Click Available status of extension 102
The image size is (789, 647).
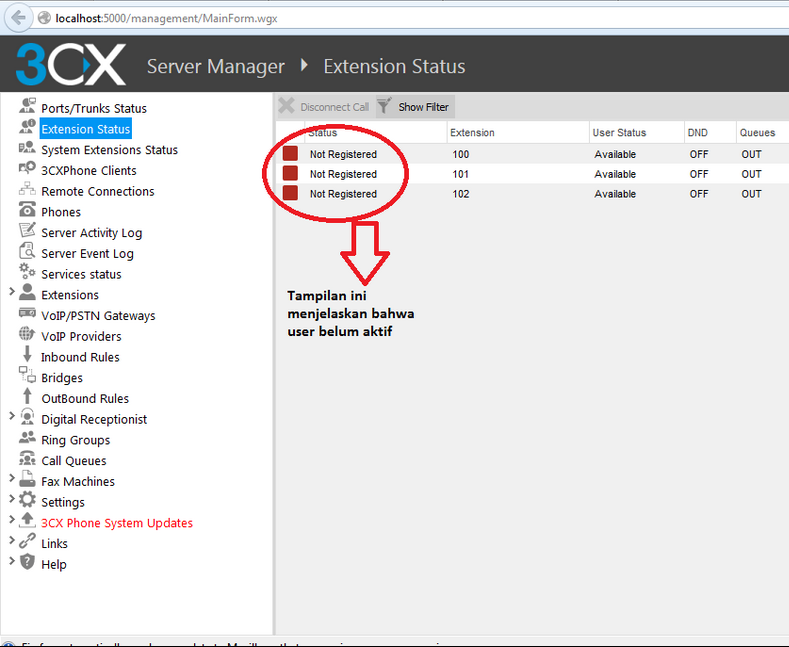coord(615,194)
